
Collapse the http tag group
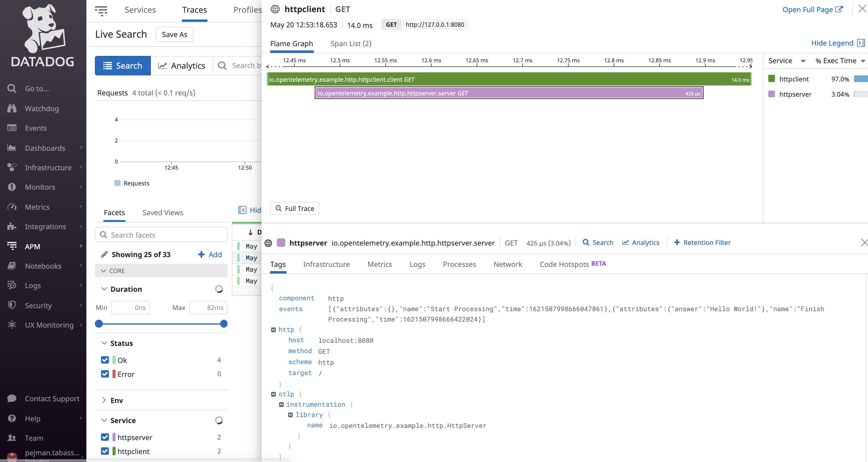click(x=273, y=330)
